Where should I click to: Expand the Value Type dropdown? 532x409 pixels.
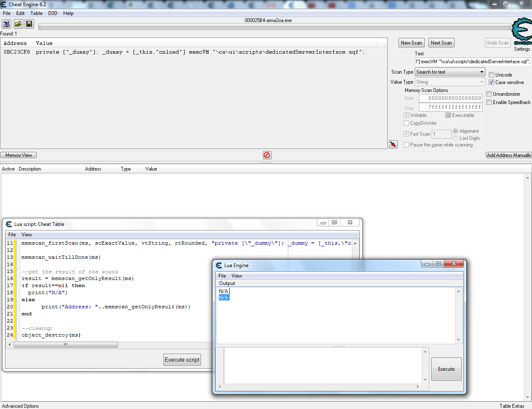(482, 82)
